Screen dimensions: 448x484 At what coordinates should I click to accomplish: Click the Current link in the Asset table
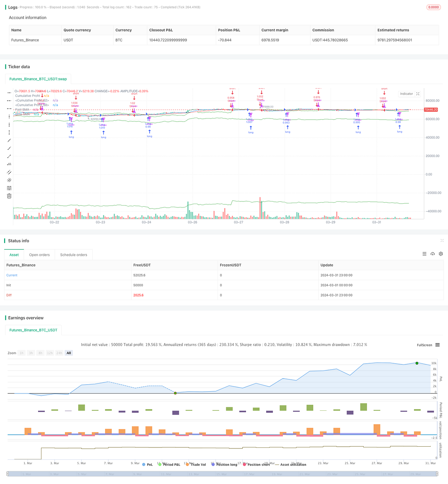click(x=12, y=275)
